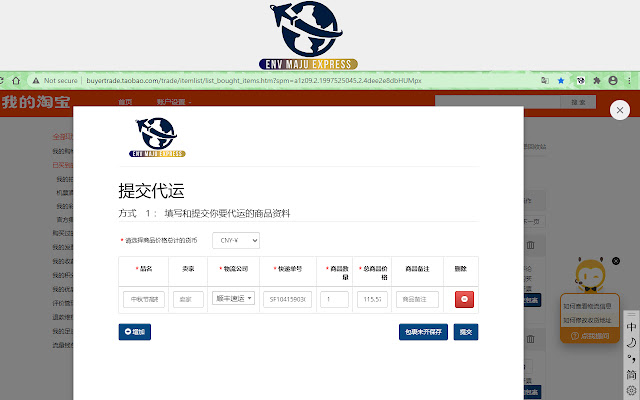This screenshot has height=400, width=640.
Task: Toggle the IME moon half-width icon
Action: tap(631, 343)
